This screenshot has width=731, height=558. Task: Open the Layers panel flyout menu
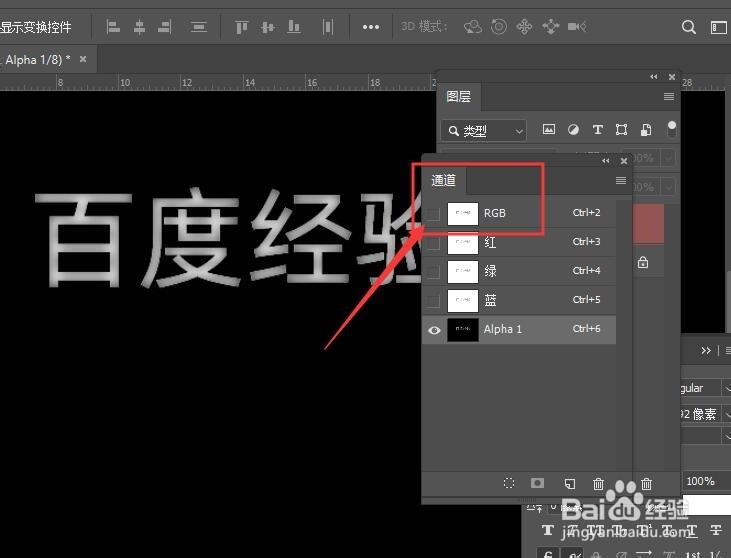pos(669,96)
